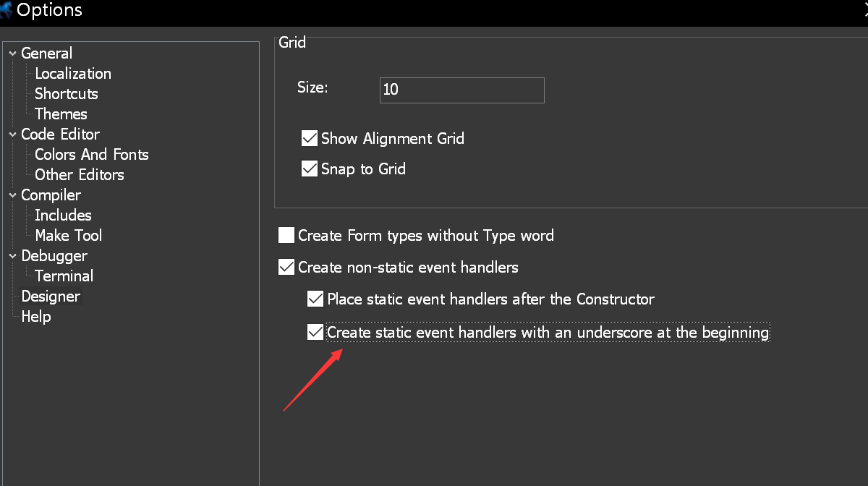Disable the Snap to Grid option
This screenshot has width=868, height=486.
[310, 169]
